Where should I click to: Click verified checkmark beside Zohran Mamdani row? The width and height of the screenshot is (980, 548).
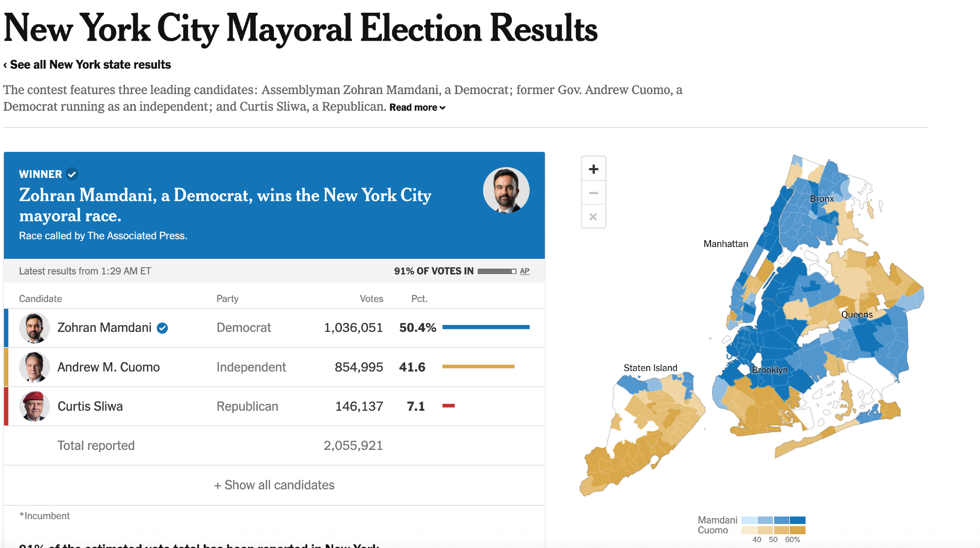162,328
